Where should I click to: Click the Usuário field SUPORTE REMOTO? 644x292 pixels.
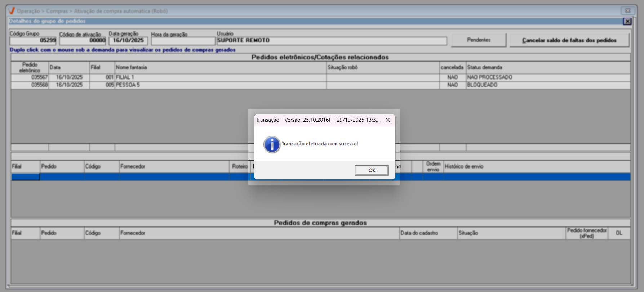pyautogui.click(x=332, y=41)
